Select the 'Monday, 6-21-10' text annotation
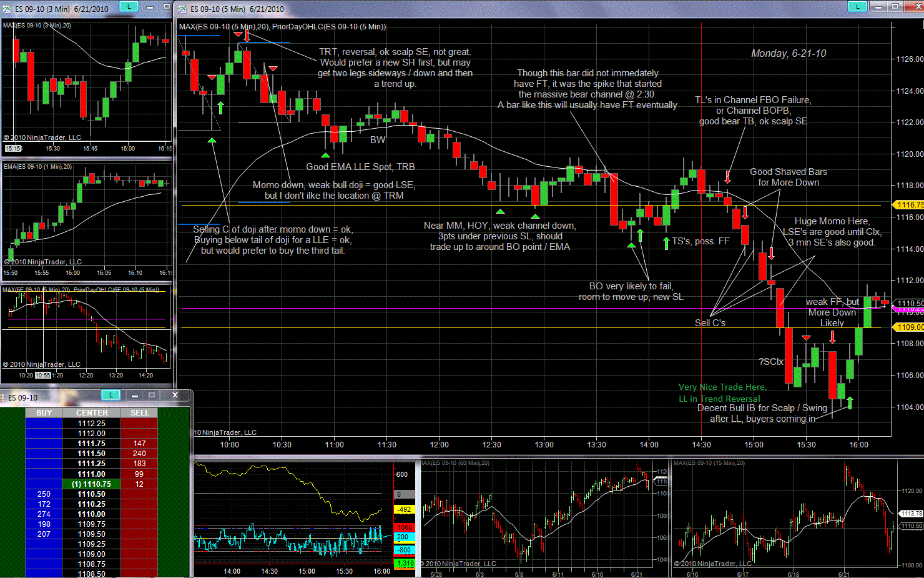This screenshot has height=578, width=924. [788, 54]
